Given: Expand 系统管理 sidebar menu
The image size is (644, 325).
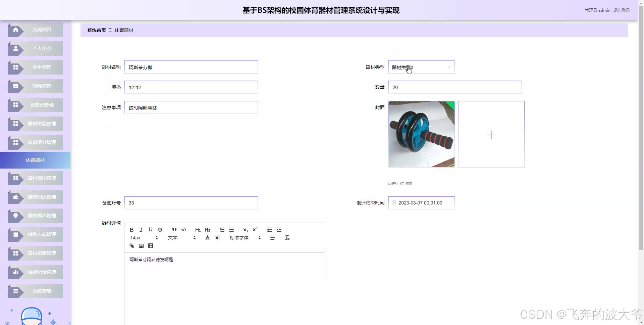Looking at the screenshot, I should [x=35, y=291].
